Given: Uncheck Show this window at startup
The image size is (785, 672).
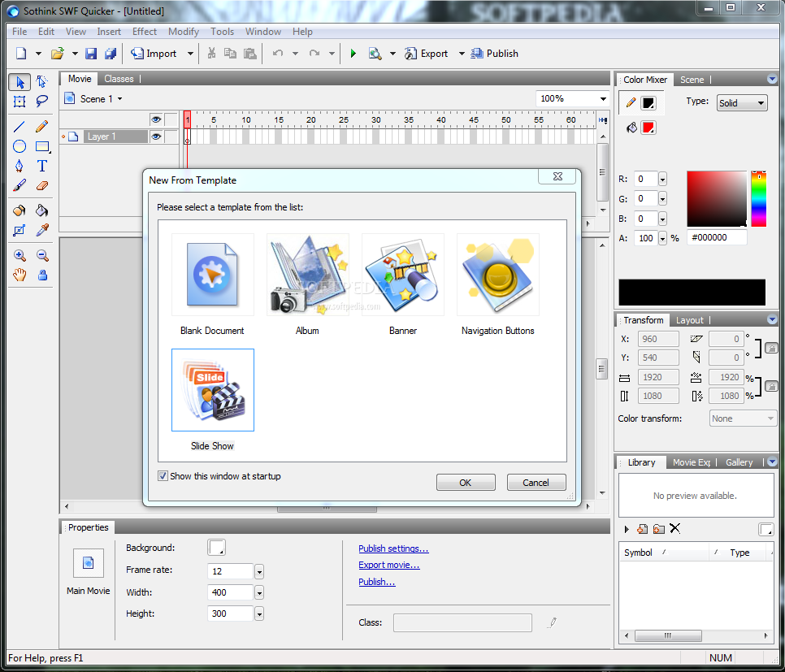Looking at the screenshot, I should point(163,476).
